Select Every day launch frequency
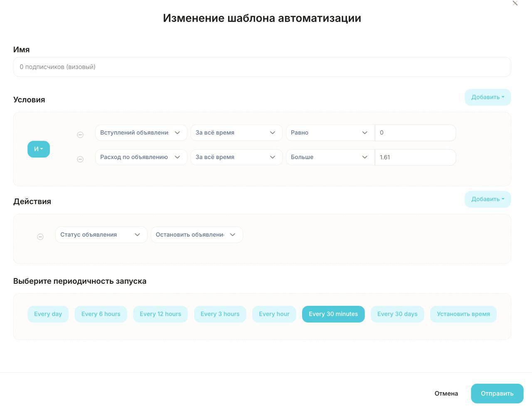The height and width of the screenshot is (410, 532). (x=48, y=314)
